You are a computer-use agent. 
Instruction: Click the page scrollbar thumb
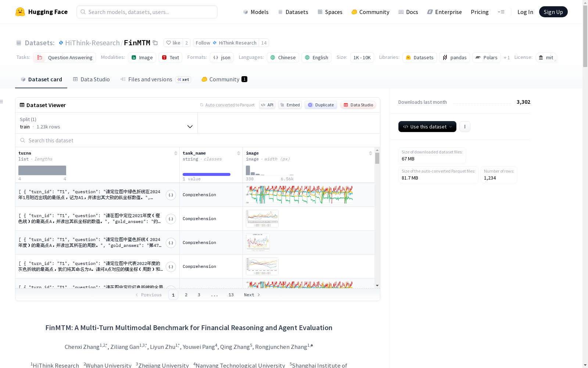[585, 36]
